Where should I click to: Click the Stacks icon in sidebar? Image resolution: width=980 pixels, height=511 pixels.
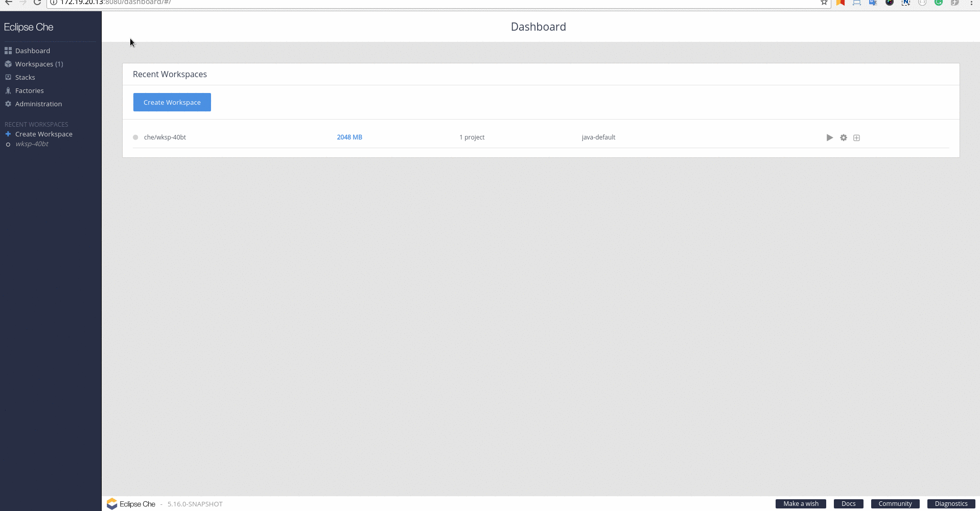(8, 77)
